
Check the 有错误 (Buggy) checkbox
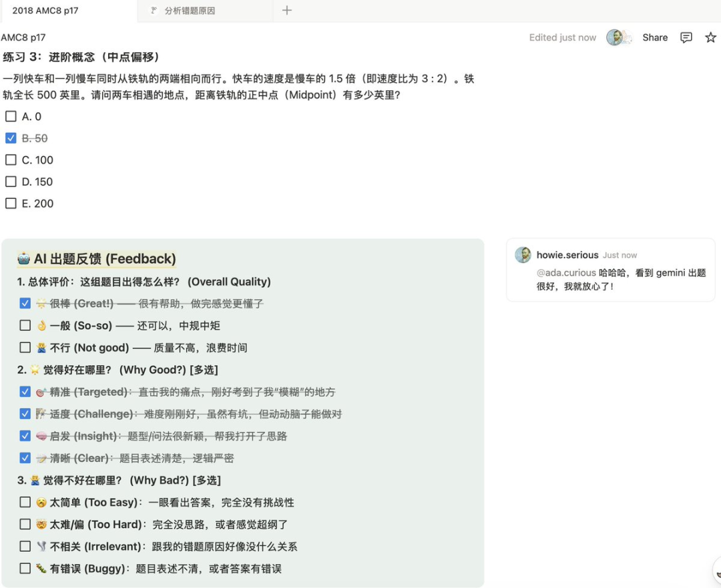[25, 568]
